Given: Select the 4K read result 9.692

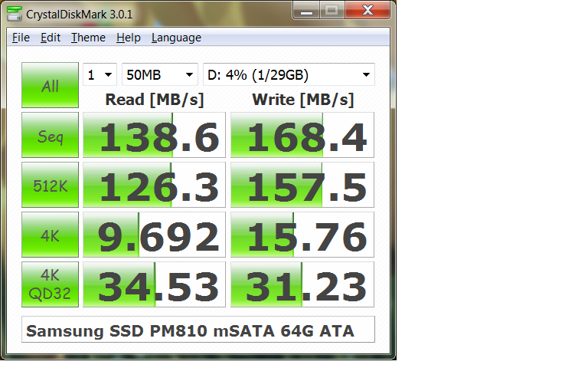Looking at the screenshot, I should point(154,235).
